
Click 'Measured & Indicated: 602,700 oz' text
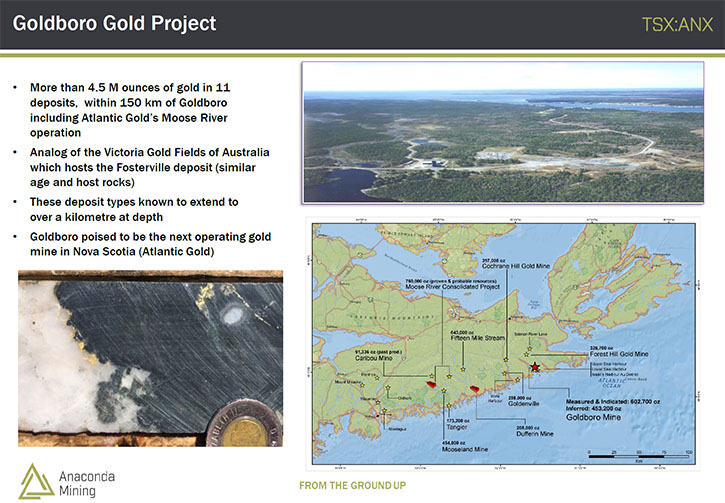click(613, 402)
